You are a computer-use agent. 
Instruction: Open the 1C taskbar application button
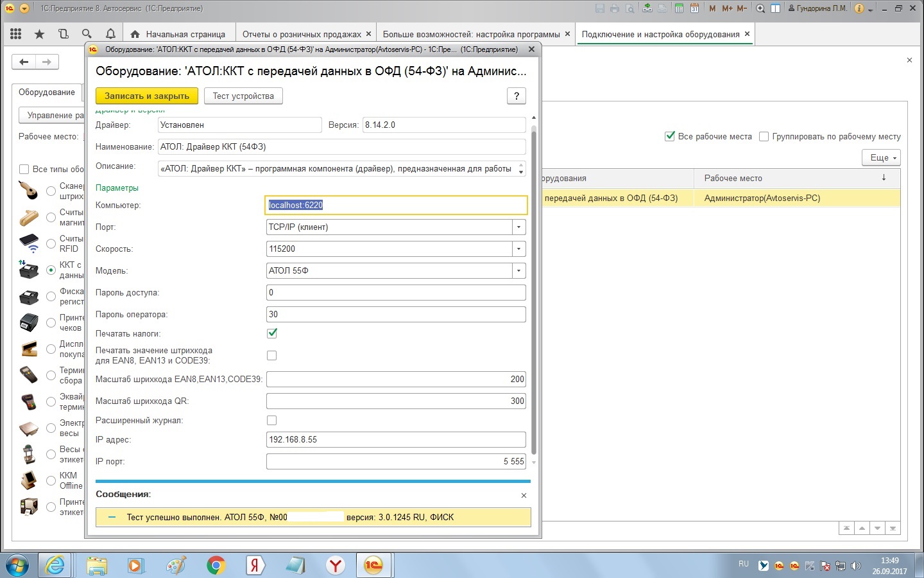click(x=373, y=565)
